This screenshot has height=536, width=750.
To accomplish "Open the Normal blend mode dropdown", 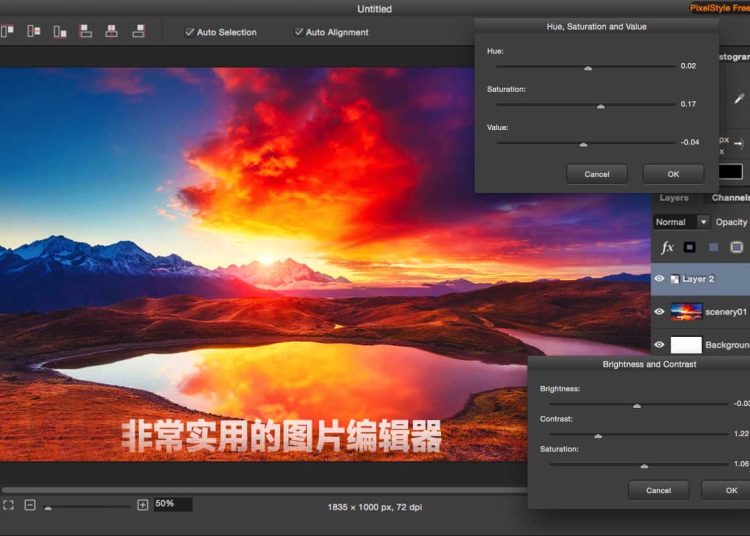I will click(x=681, y=222).
